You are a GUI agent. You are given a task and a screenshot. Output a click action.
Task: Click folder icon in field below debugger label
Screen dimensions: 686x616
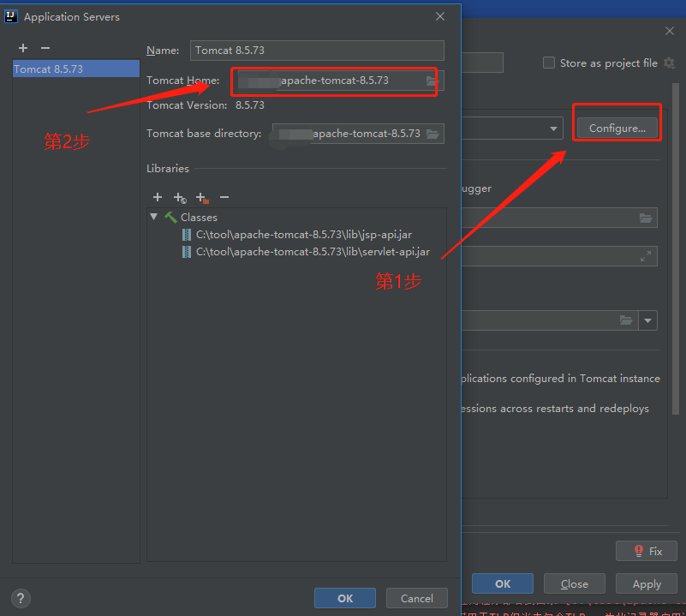pos(646,218)
